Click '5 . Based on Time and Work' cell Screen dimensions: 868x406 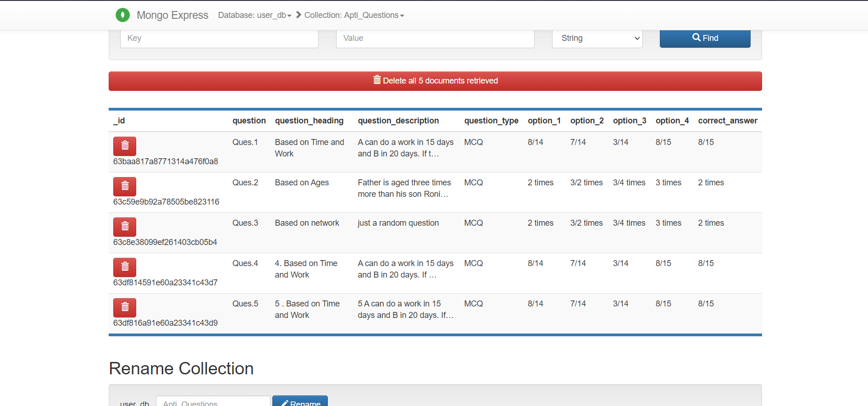(307, 309)
